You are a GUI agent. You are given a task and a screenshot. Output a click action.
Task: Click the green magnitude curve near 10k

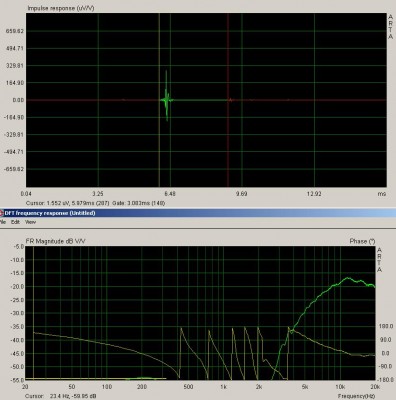340,282
